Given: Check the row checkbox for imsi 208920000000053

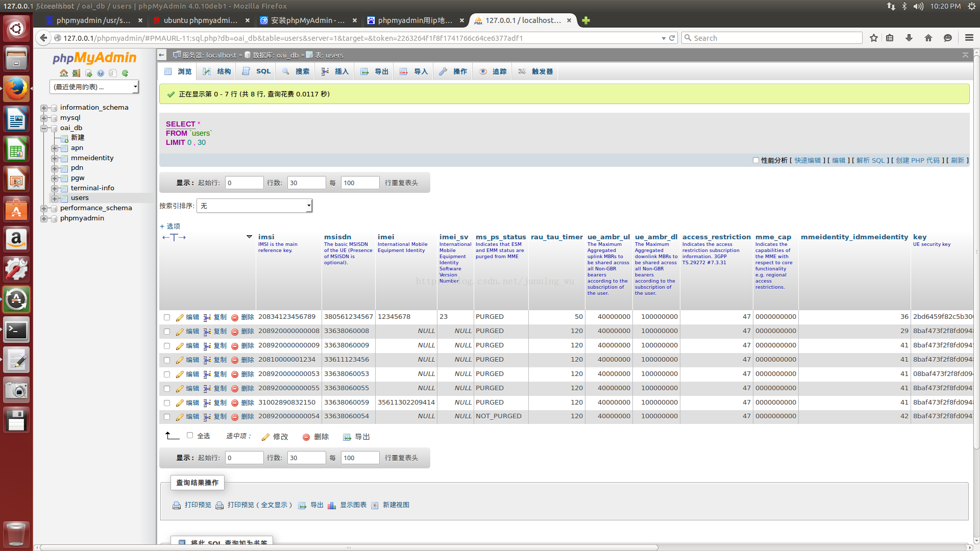Looking at the screenshot, I should (167, 374).
